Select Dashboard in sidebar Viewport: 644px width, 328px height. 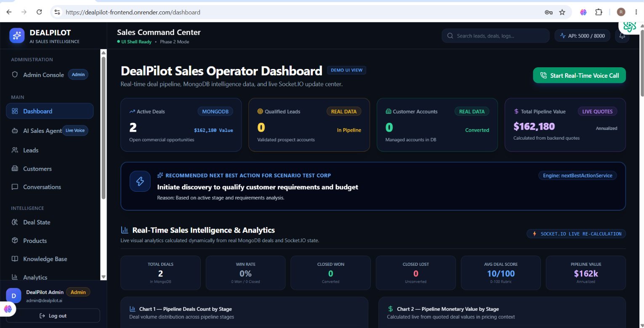(x=50, y=111)
